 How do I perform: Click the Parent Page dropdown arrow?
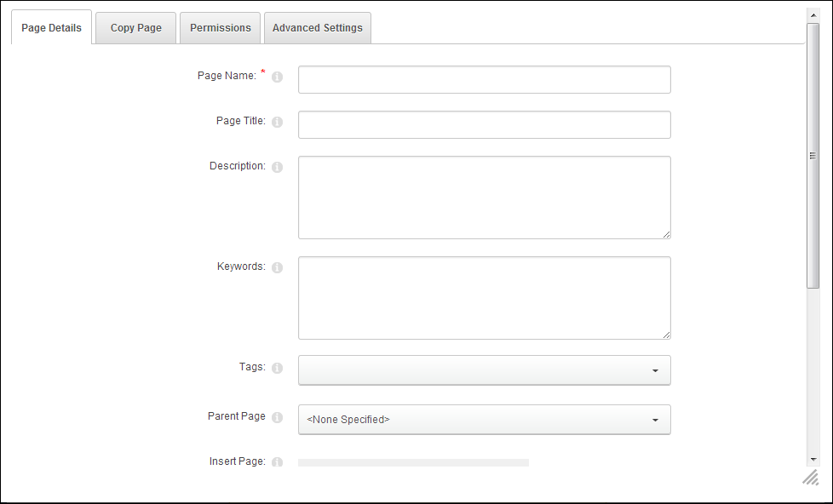[x=656, y=420]
